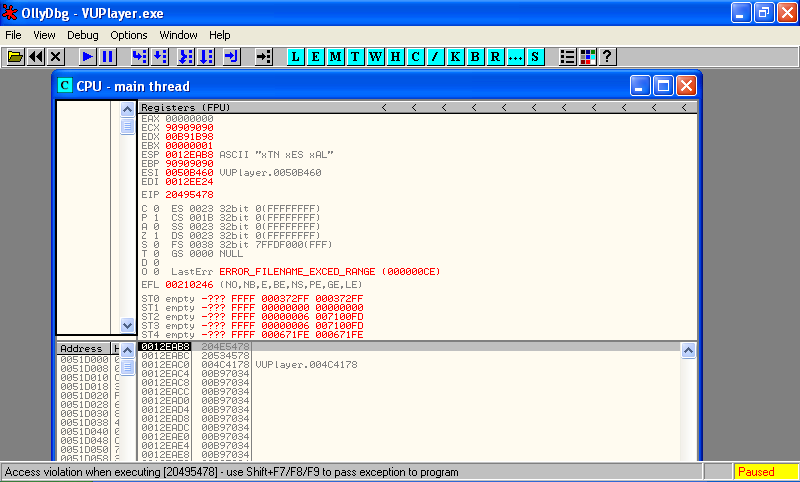
Task: Click the Close program X toolbar icon
Action: pyautogui.click(x=56, y=57)
